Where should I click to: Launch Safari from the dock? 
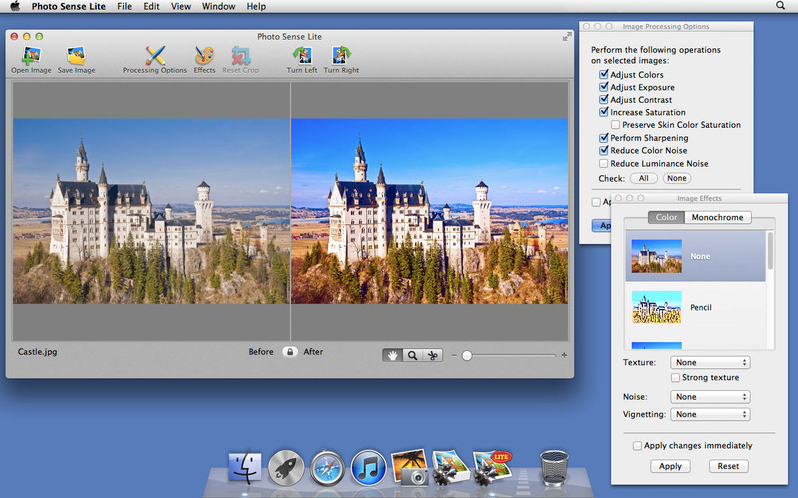(x=327, y=467)
